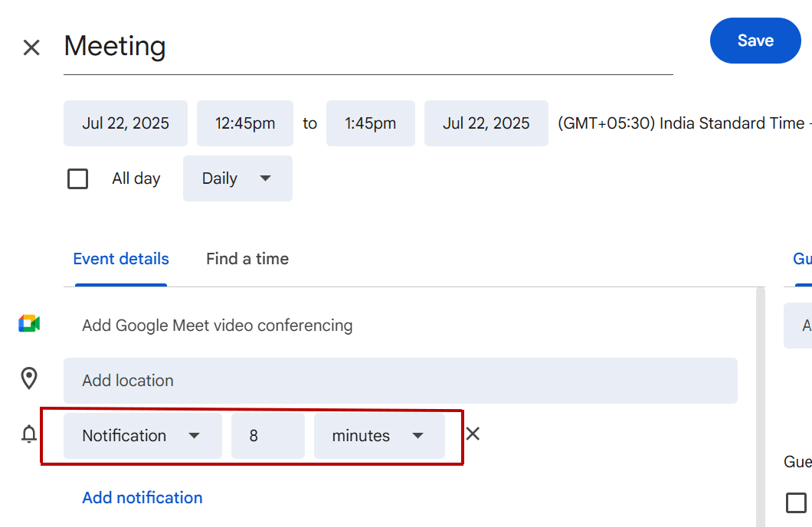Open the India Standard Time zone settings
The image size is (812, 527).
pyautogui.click(x=683, y=123)
